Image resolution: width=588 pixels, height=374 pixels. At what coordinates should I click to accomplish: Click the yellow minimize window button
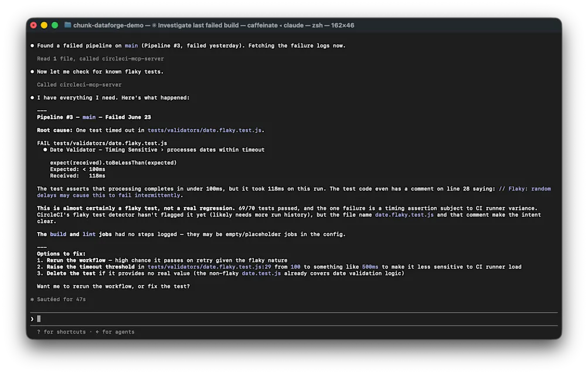pos(44,25)
